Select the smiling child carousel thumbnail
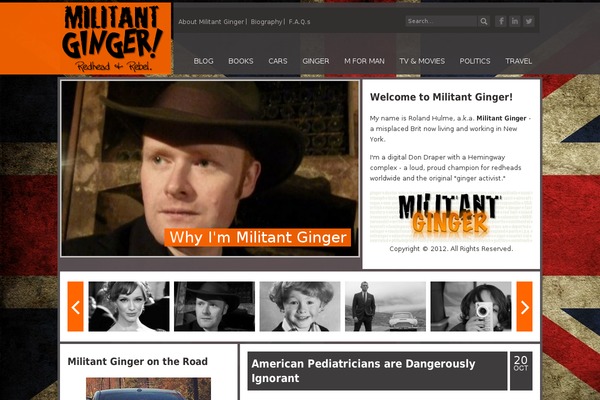 (300, 307)
